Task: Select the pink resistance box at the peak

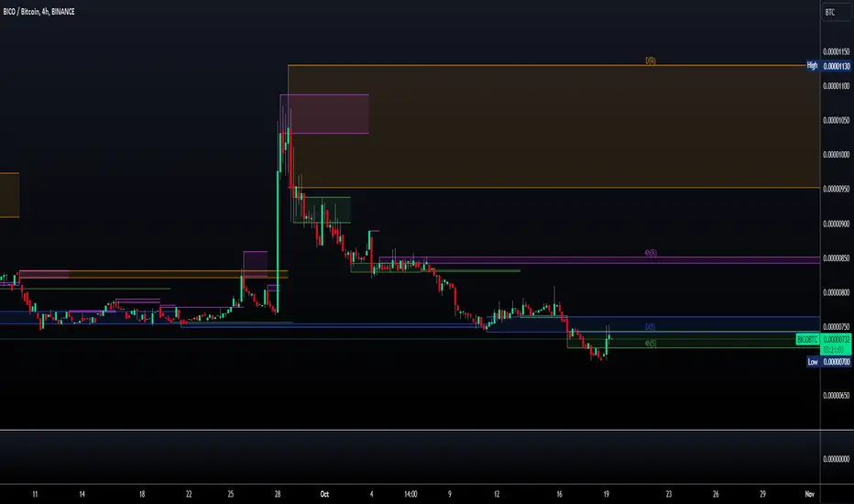Action: pyautogui.click(x=324, y=114)
